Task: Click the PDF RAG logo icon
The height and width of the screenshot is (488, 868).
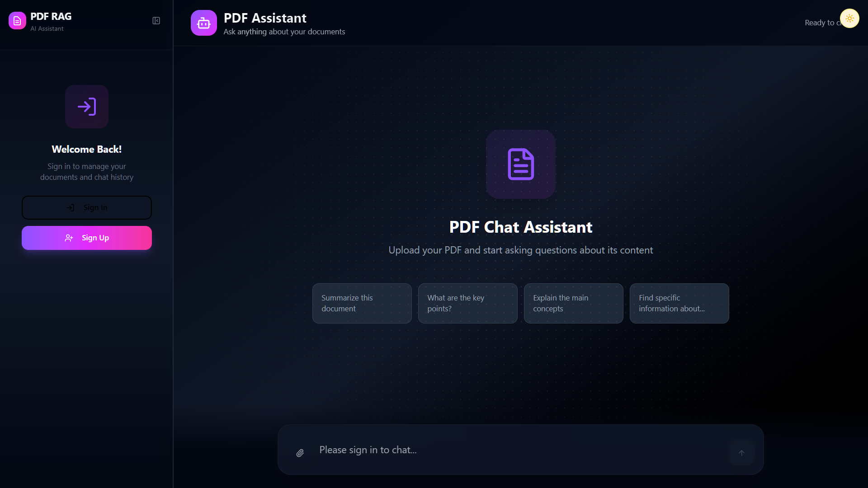Action: point(17,21)
